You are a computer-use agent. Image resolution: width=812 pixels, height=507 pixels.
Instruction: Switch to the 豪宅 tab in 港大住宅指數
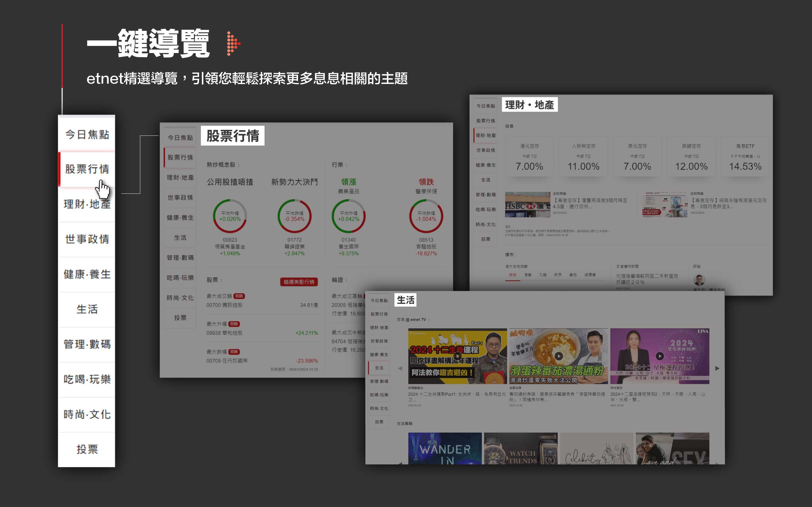point(573,275)
